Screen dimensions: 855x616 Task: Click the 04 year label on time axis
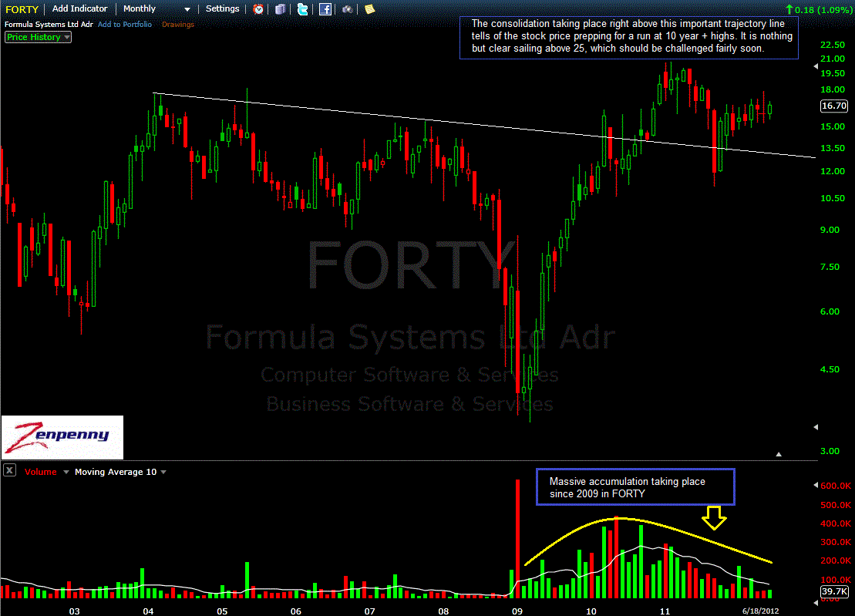coord(148,611)
